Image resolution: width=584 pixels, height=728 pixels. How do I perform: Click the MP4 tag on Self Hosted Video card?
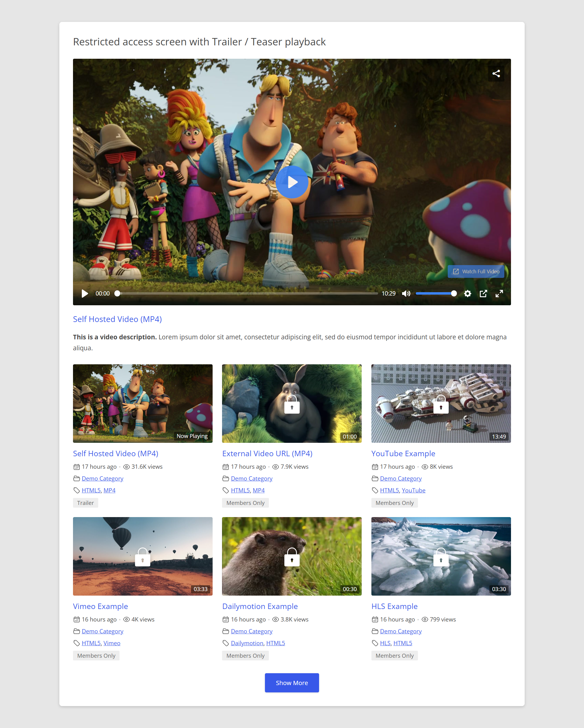(109, 490)
